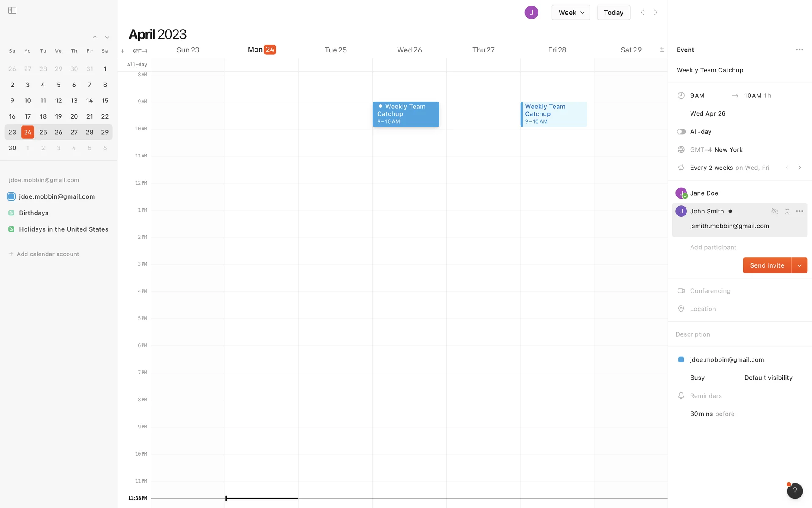Toggle the left sidebar panel icon
The width and height of the screenshot is (812, 508).
click(12, 10)
